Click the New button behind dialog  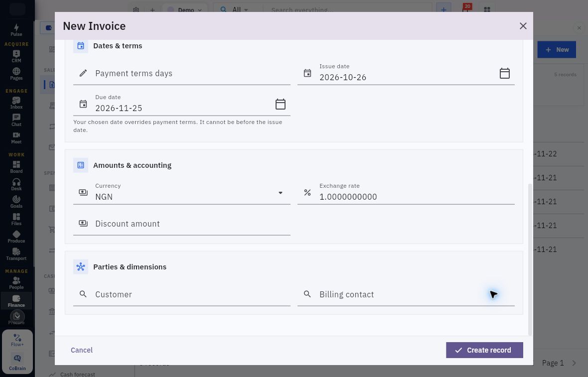click(x=557, y=49)
